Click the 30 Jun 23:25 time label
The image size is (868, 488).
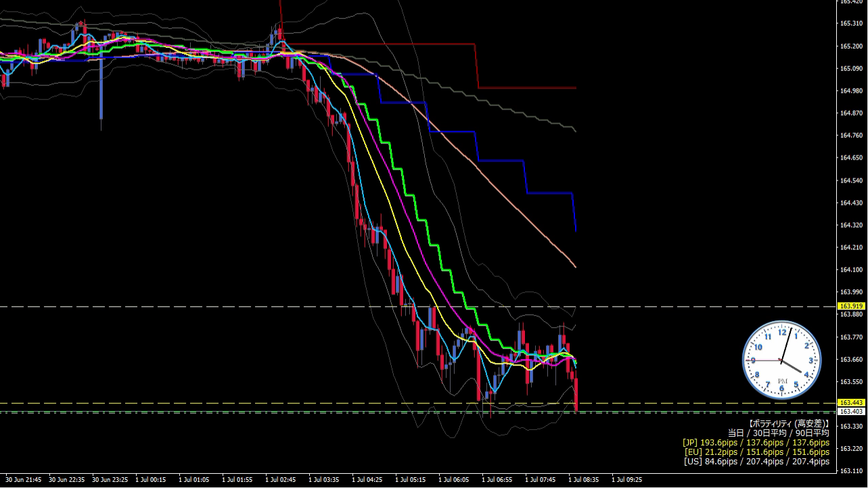(x=110, y=479)
